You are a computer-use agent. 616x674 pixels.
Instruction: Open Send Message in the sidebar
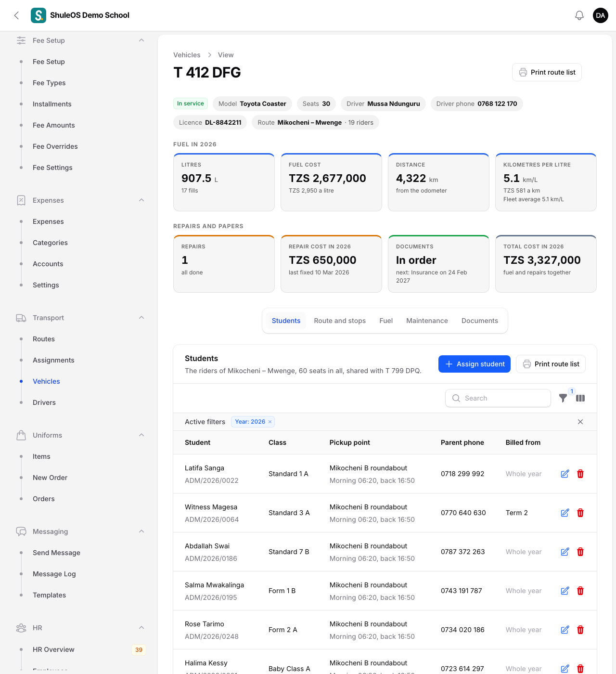click(56, 553)
